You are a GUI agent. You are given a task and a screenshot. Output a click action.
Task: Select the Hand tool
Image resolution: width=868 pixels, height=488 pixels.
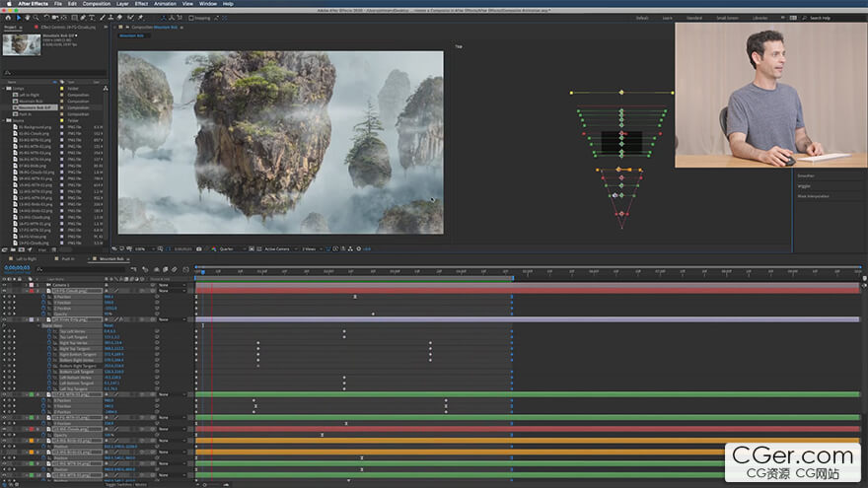click(28, 18)
